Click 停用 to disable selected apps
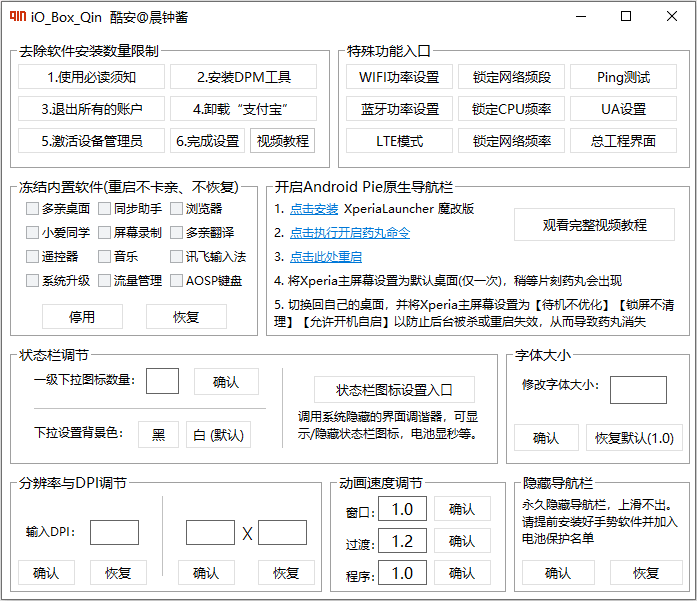The height and width of the screenshot is (601, 697). tap(82, 317)
